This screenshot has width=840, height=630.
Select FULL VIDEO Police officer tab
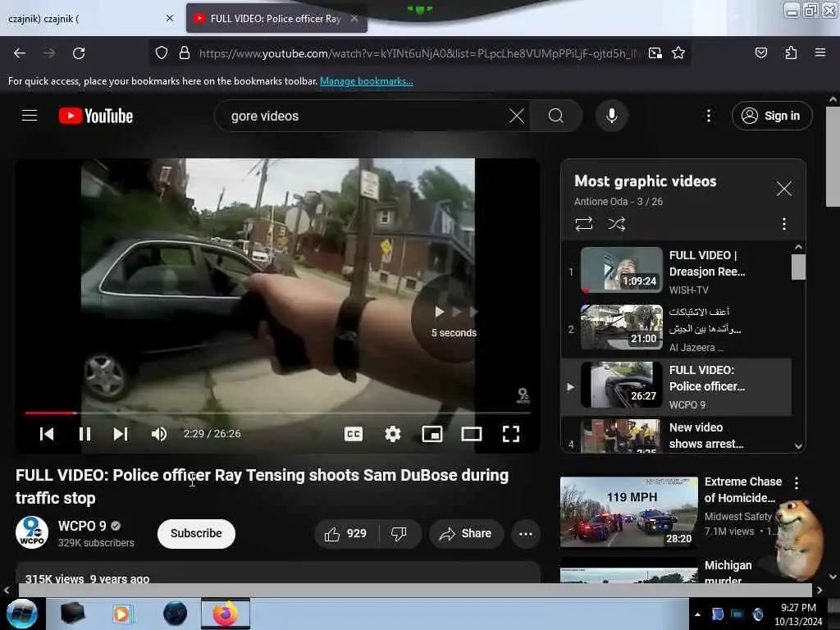pos(276,19)
